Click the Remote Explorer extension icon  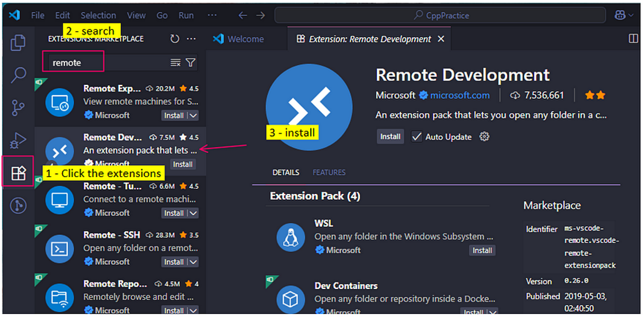[x=60, y=103]
